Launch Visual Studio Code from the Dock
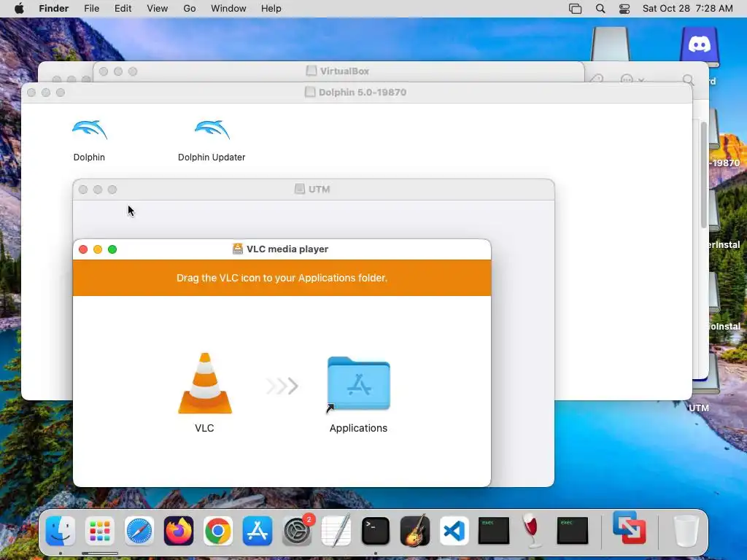Viewport: 747px width, 560px height. point(454,531)
